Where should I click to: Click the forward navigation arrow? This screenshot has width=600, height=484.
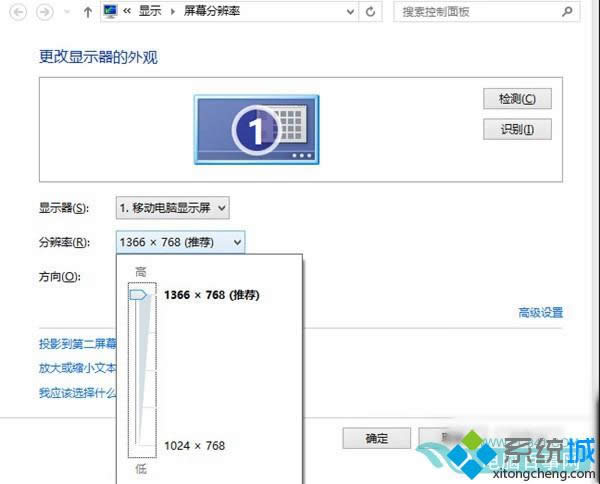click(x=45, y=12)
